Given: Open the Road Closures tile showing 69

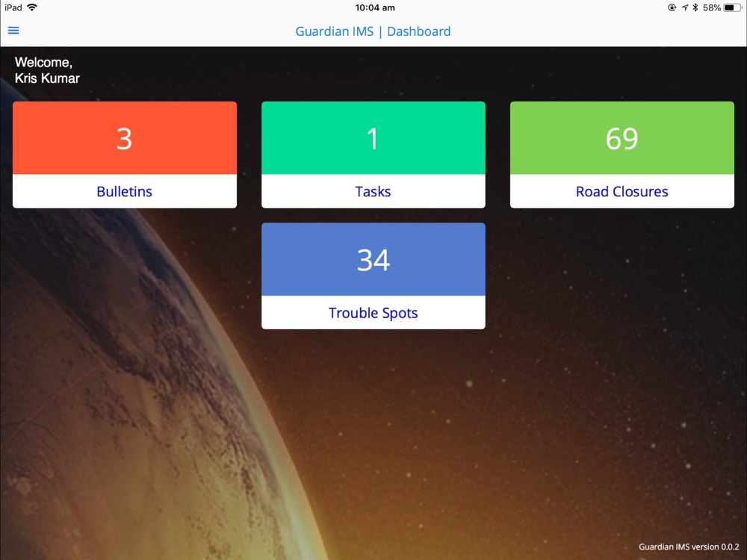Looking at the screenshot, I should pyautogui.click(x=622, y=155).
